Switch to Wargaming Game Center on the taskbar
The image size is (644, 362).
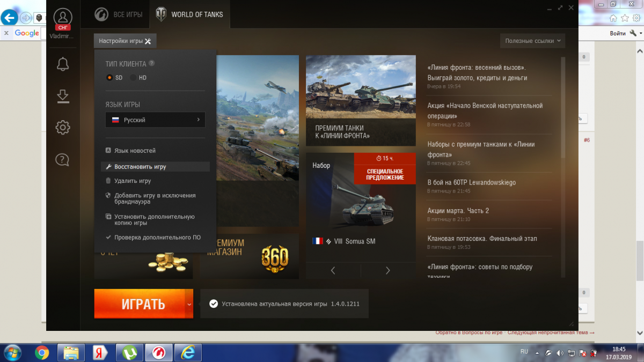coord(159,352)
